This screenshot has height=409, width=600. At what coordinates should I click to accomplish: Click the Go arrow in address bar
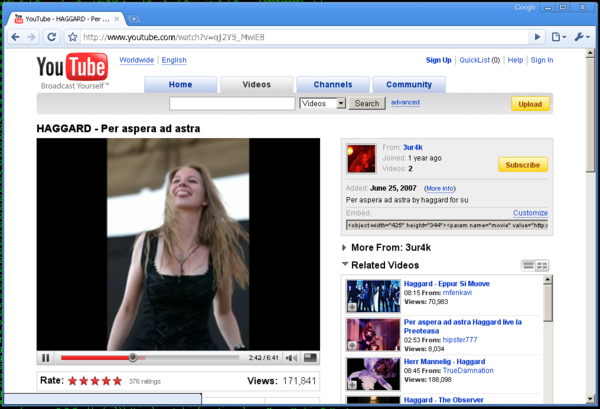[x=537, y=37]
